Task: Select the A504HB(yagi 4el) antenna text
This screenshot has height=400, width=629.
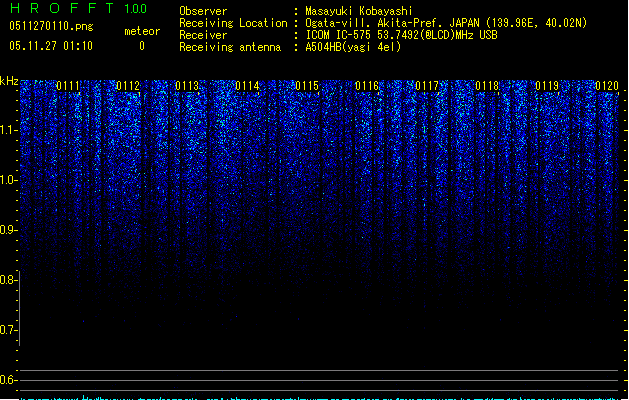Action: click(353, 47)
